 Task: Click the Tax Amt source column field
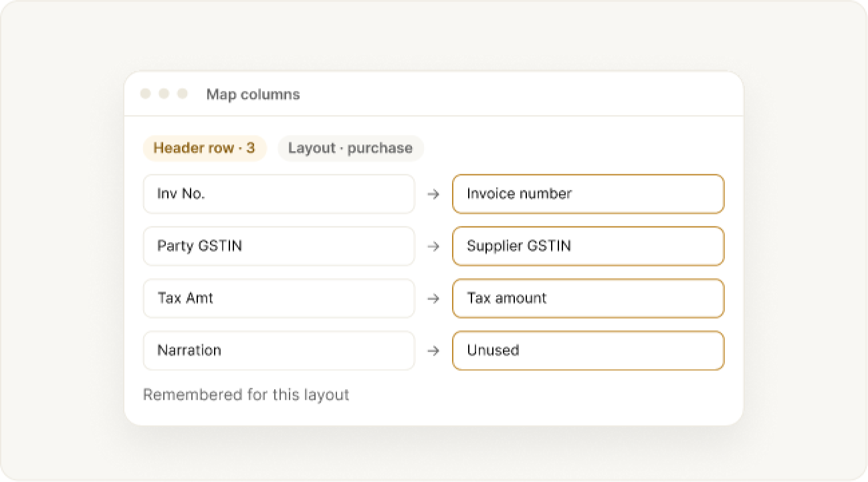point(279,298)
